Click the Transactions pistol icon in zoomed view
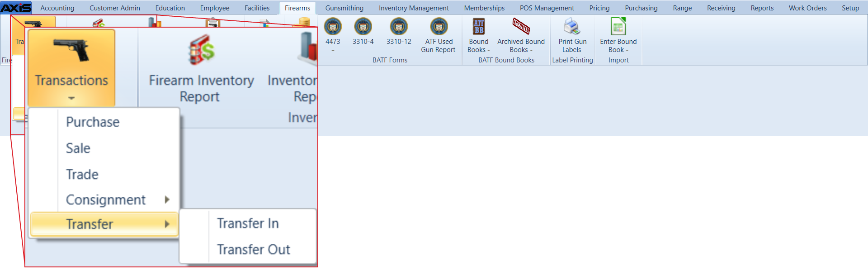This screenshot has width=868, height=271. (x=71, y=49)
